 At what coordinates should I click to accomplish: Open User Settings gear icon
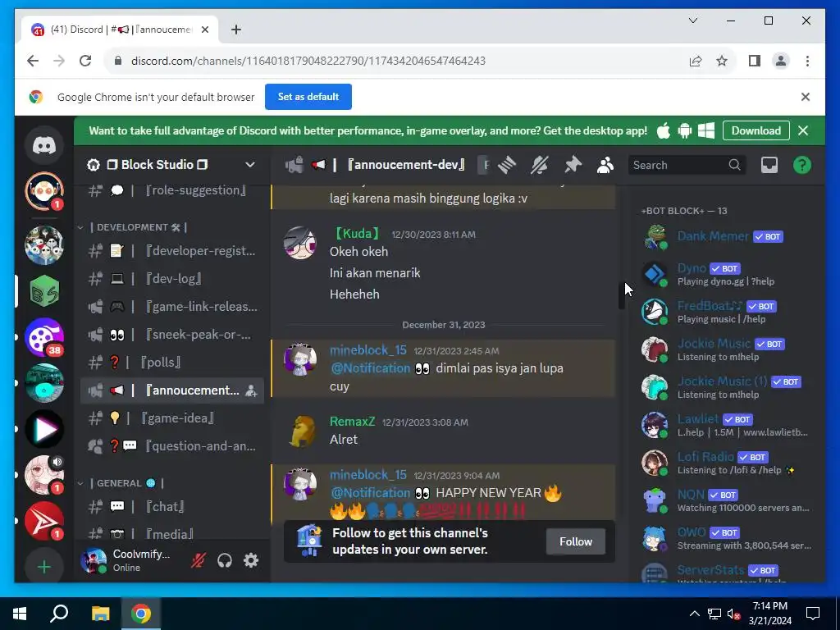[x=251, y=560]
